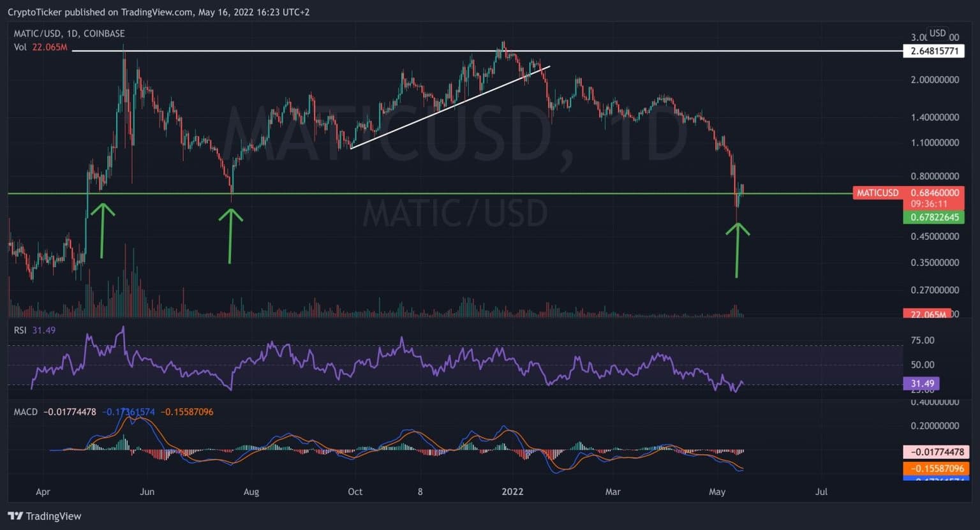The height and width of the screenshot is (530, 980).
Task: Click the CryptoTicker publisher name in header
Action: click(x=34, y=12)
